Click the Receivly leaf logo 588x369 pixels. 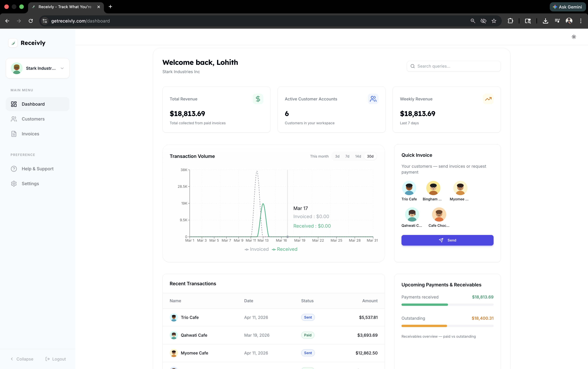13,43
